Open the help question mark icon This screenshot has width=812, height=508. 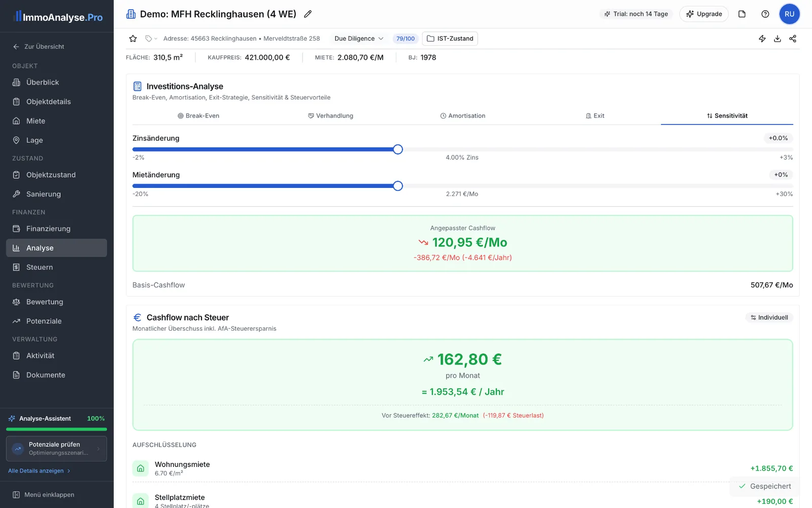point(765,14)
